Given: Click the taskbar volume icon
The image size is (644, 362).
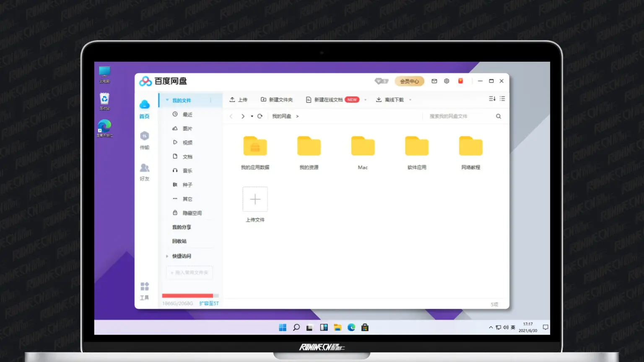Looking at the screenshot, I should point(506,327).
